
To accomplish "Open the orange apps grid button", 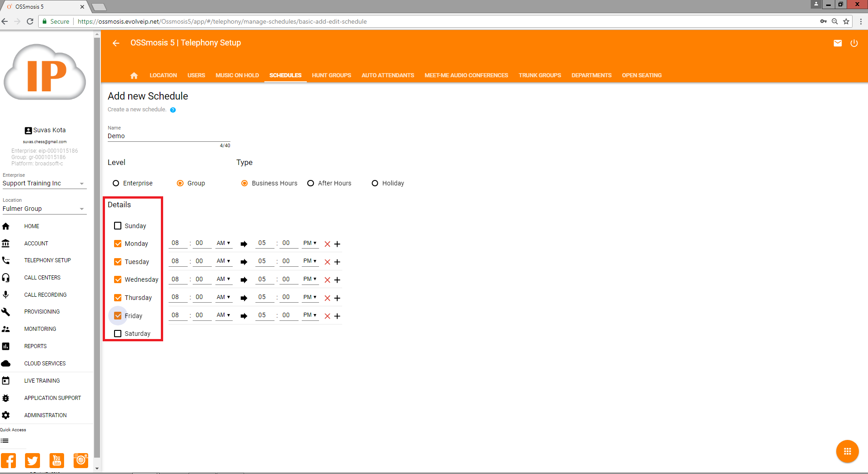I will (x=847, y=451).
